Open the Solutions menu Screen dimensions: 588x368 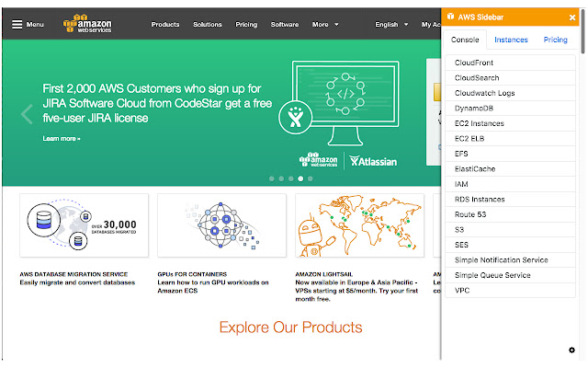coord(208,25)
